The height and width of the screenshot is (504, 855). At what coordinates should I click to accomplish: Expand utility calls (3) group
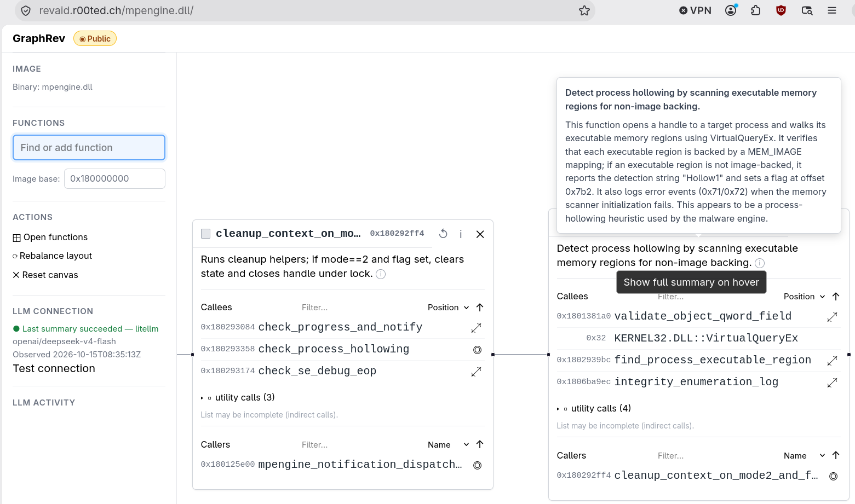238,397
